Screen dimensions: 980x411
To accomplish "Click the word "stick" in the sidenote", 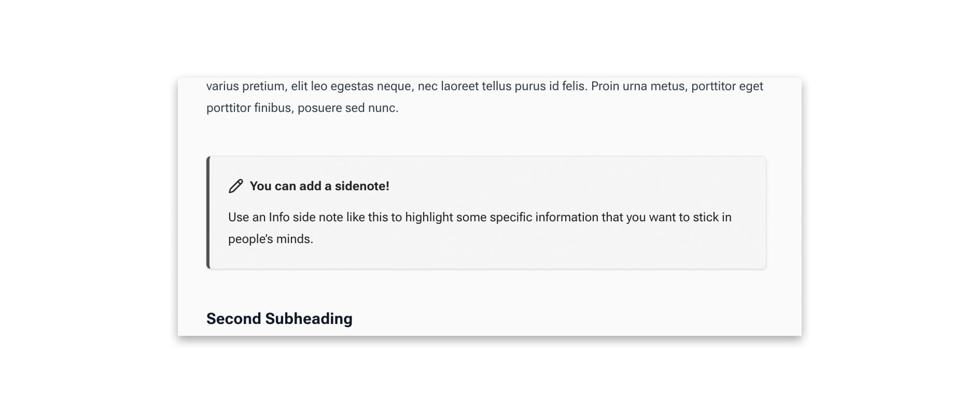I will [x=705, y=217].
